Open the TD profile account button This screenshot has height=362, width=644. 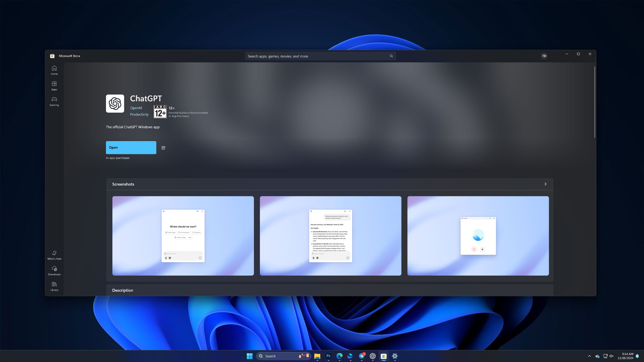tap(544, 56)
